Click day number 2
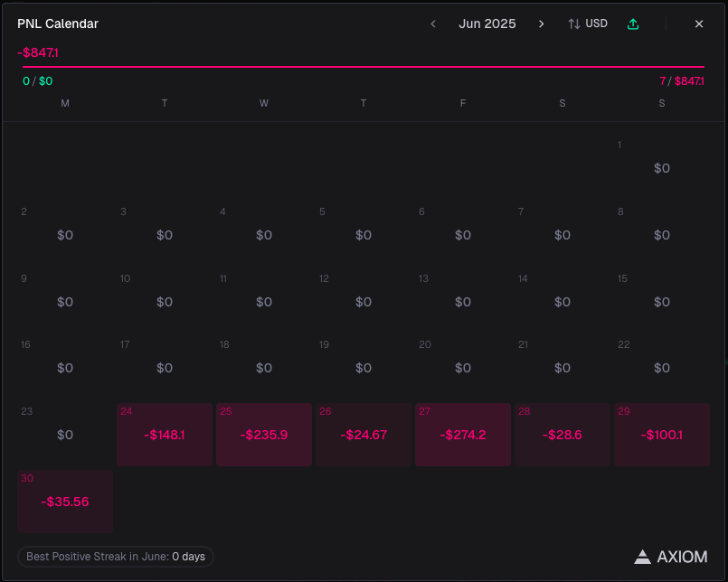728x582 pixels. [24, 211]
